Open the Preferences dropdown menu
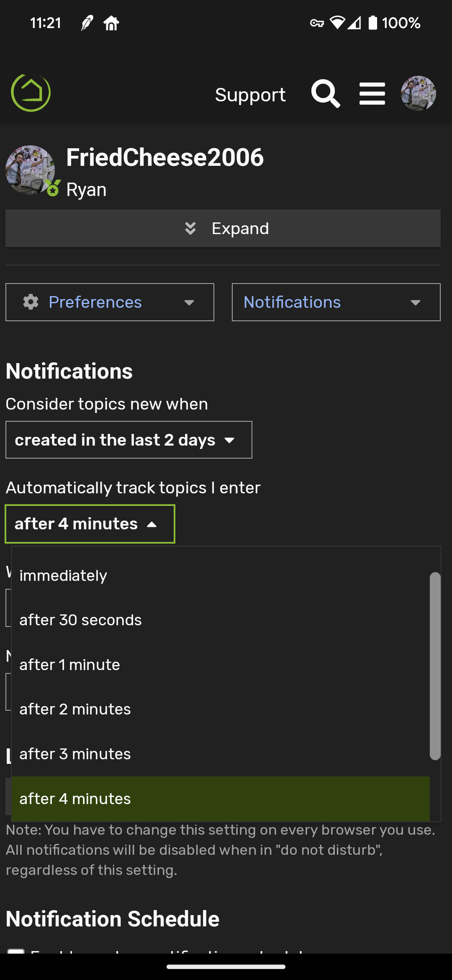 click(x=109, y=302)
